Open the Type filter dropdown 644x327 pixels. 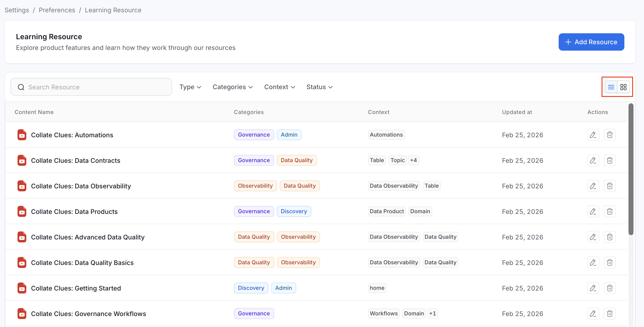pyautogui.click(x=190, y=87)
